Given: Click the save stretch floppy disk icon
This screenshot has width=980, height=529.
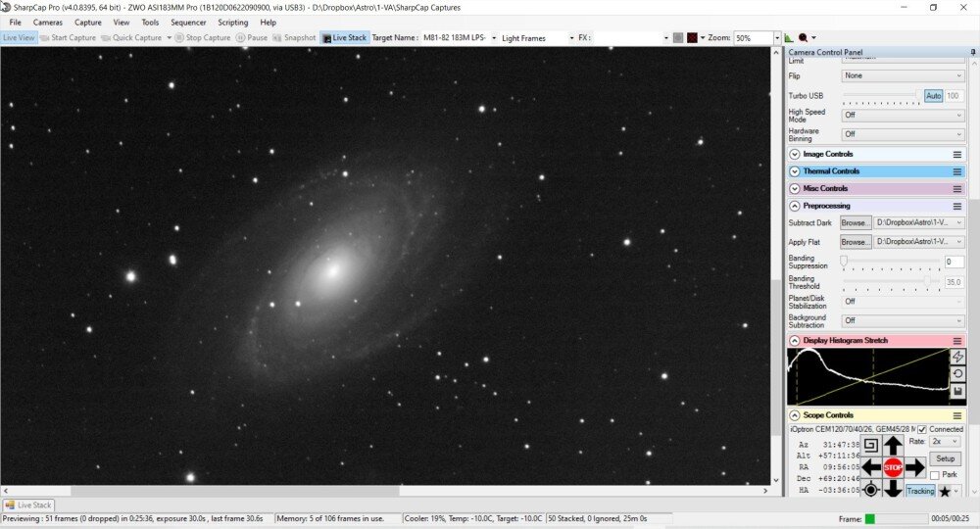Looking at the screenshot, I should coord(957,391).
